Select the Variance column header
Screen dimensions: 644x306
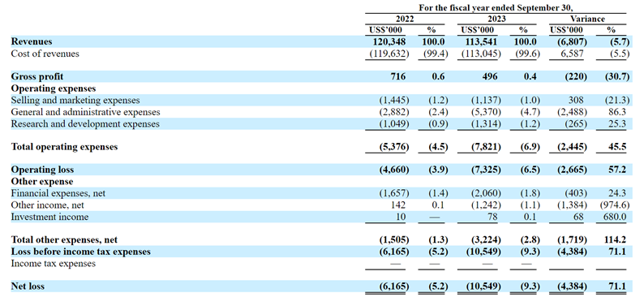click(587, 19)
